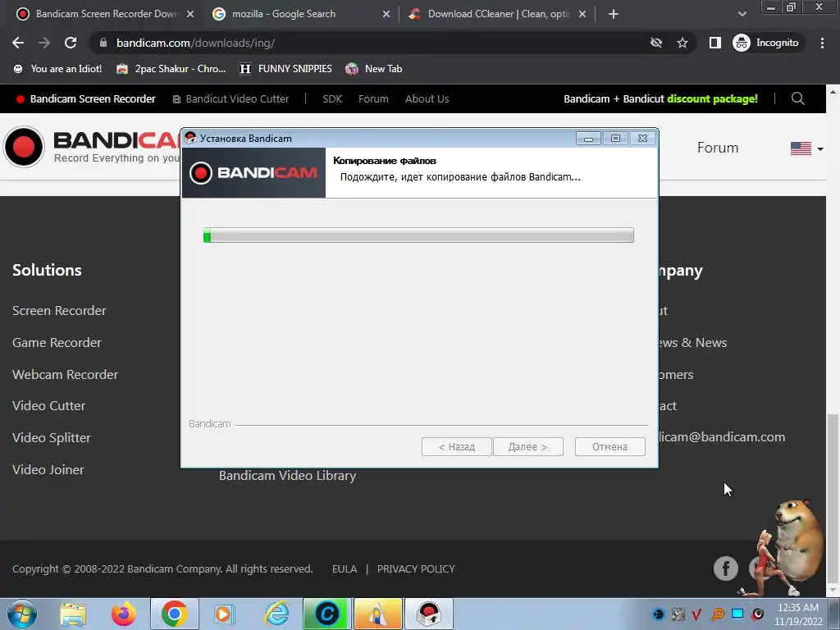Open Chrome three-dot menu
The image size is (840, 630).
pyautogui.click(x=822, y=43)
